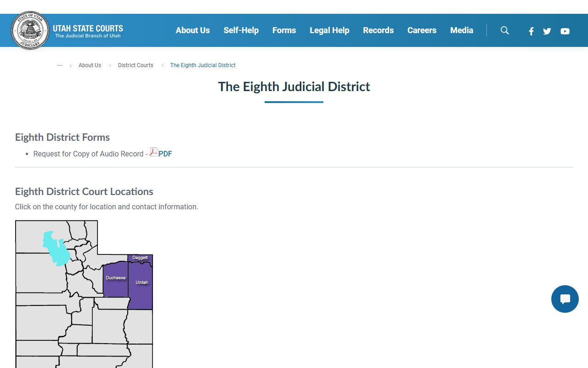Click 'Request for Copy of Audio Record' text
The image size is (588, 368).
pos(89,154)
